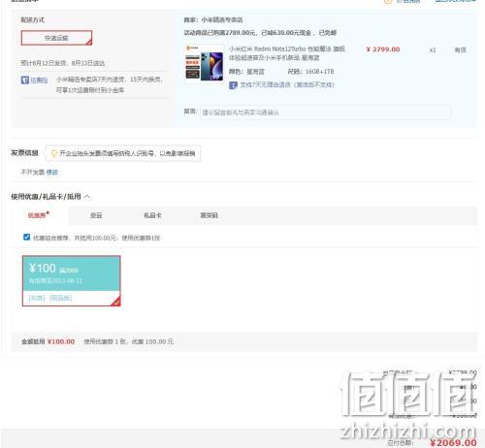Screen dimensions: 485x448
Task: Open the gift card tab
Action: (152, 215)
